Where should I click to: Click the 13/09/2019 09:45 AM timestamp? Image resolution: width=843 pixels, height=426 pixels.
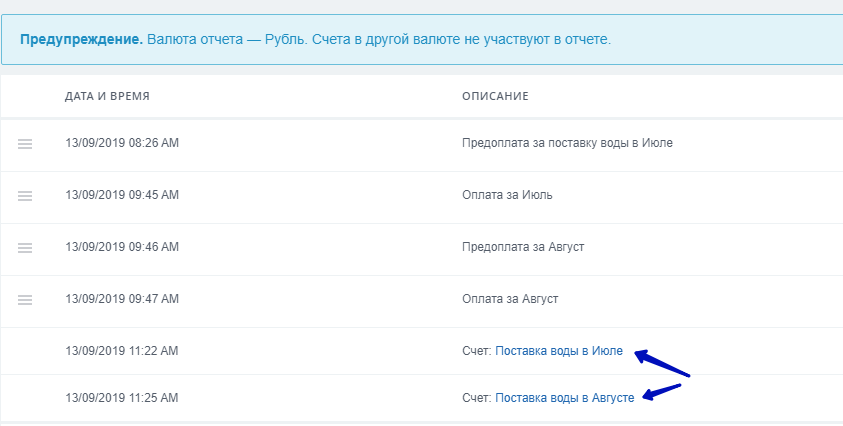[x=122, y=195]
